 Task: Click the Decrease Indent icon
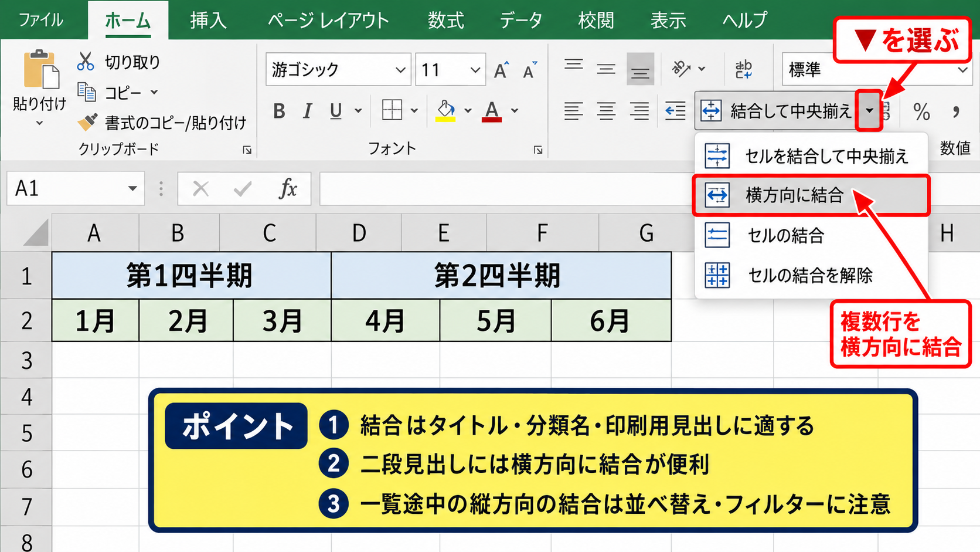pos(675,110)
